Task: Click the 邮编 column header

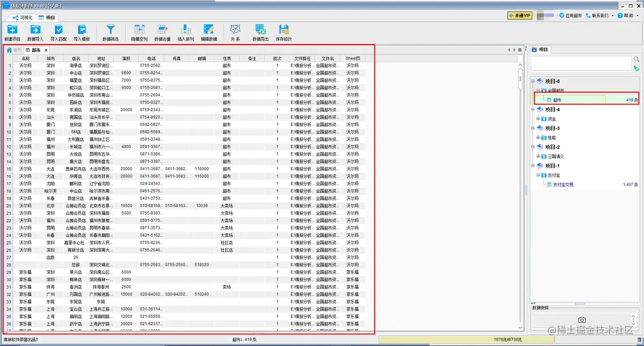Action: coord(202,58)
